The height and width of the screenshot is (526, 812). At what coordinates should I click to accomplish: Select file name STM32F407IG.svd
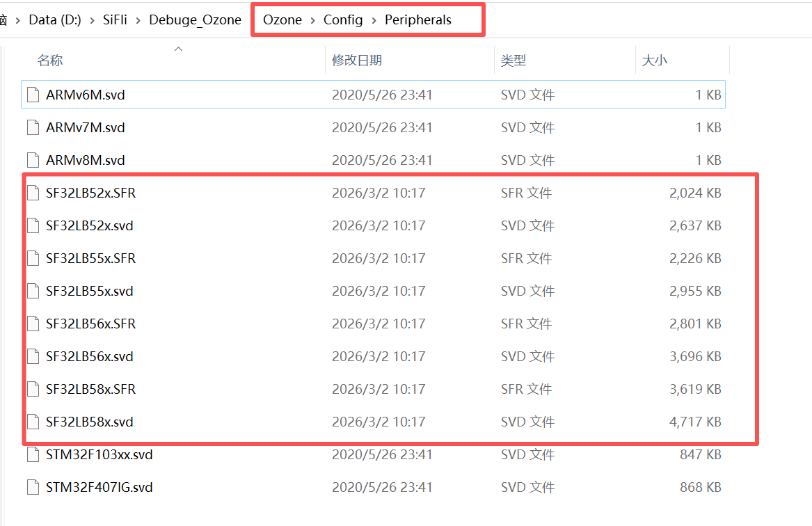99,487
